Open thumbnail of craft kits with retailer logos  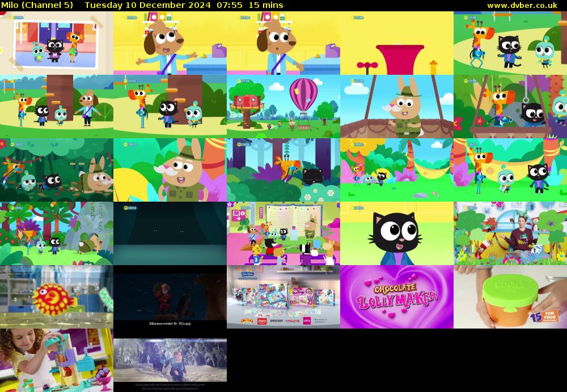tap(283, 297)
